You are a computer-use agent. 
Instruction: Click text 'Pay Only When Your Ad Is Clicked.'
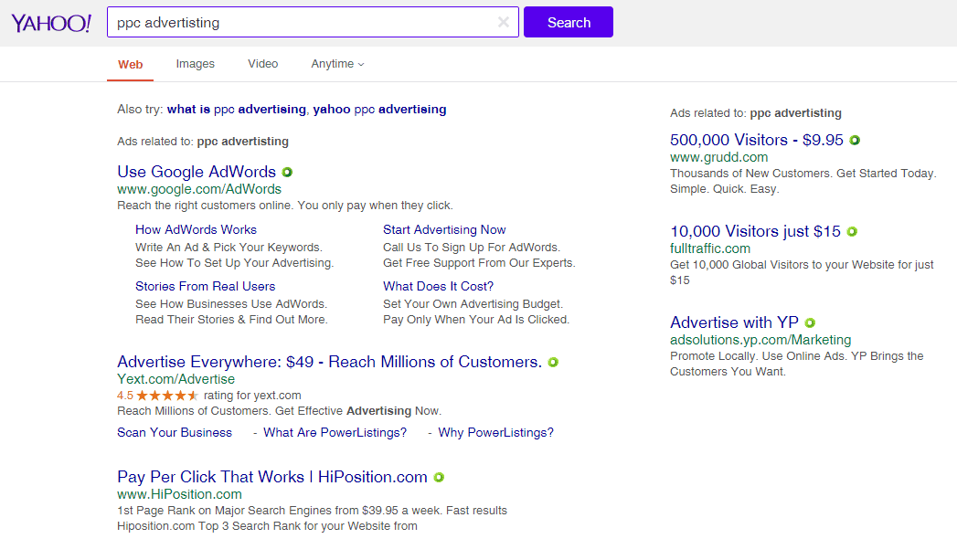pos(476,320)
